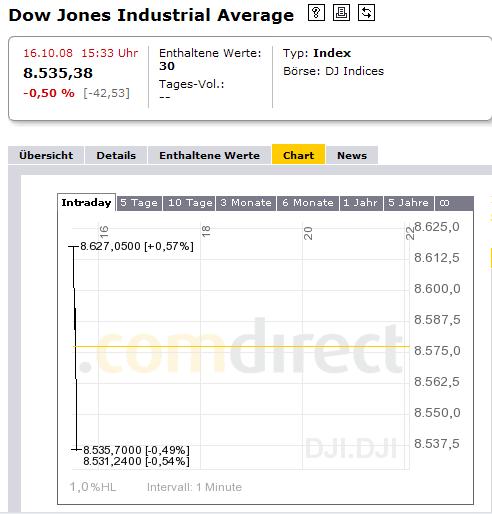The image size is (492, 514).
Task: Click the time axis label 20
Action: click(308, 233)
